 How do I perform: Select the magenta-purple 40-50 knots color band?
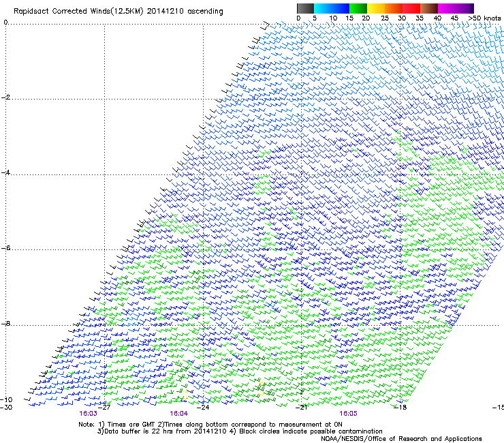pos(456,8)
